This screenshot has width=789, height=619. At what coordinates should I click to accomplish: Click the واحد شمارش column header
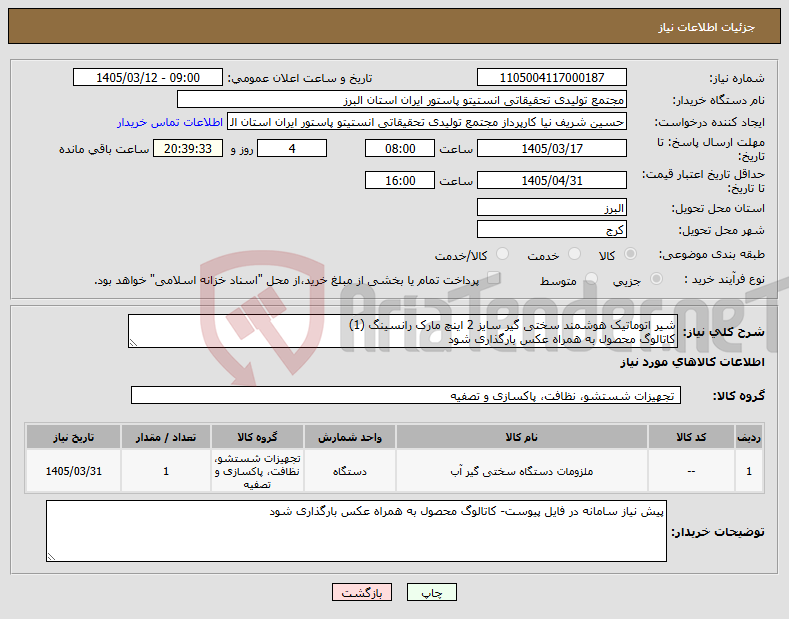[350, 437]
